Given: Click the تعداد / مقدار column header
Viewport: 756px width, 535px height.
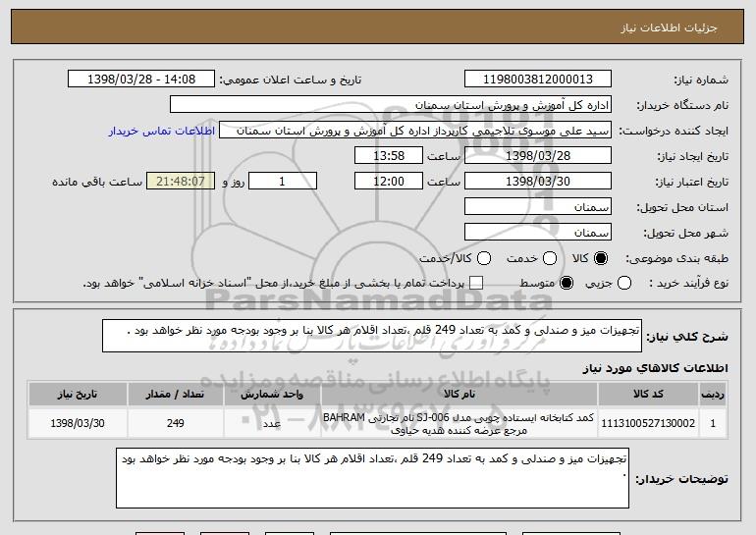Looking at the screenshot, I should tap(175, 395).
